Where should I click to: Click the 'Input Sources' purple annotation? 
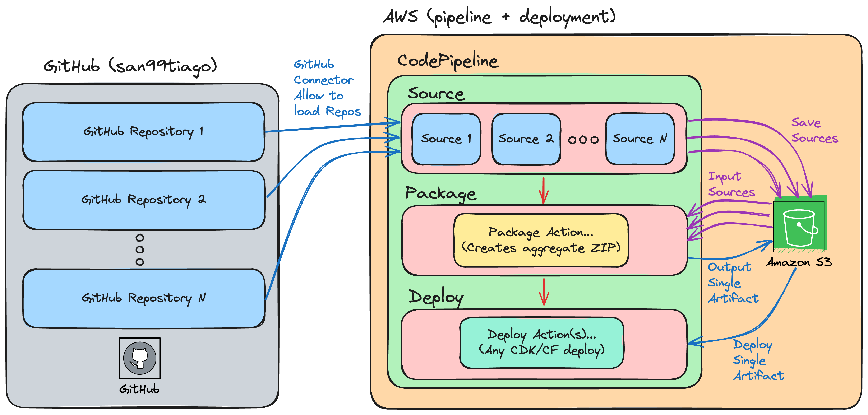click(x=731, y=184)
